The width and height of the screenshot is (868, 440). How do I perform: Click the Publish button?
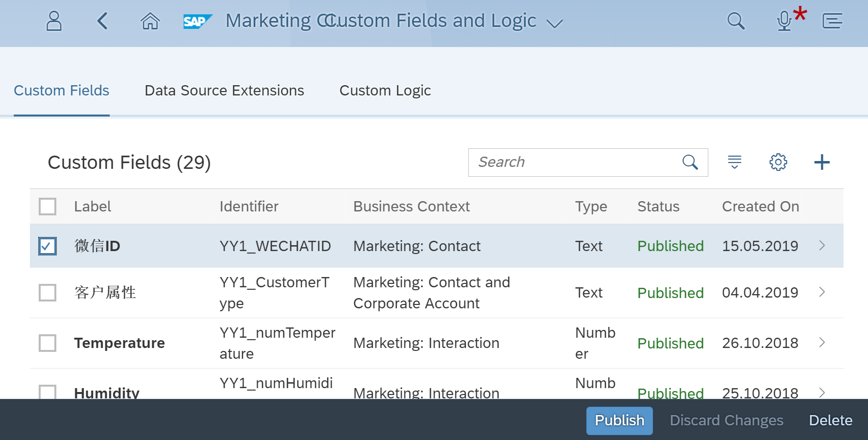pyautogui.click(x=619, y=420)
